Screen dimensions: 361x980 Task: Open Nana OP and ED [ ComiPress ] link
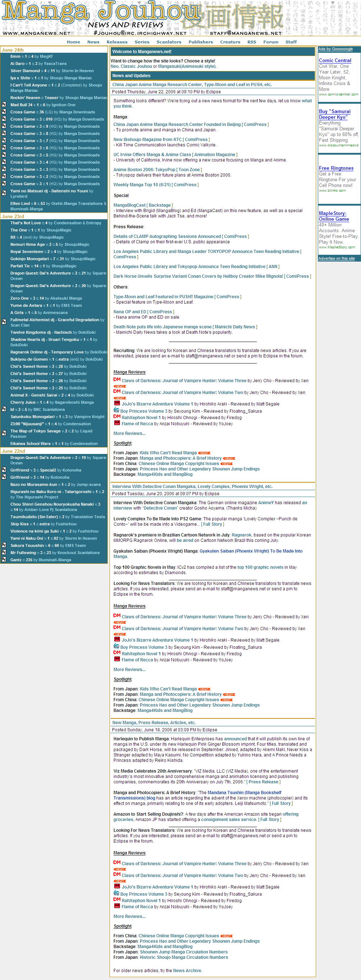(x=144, y=311)
